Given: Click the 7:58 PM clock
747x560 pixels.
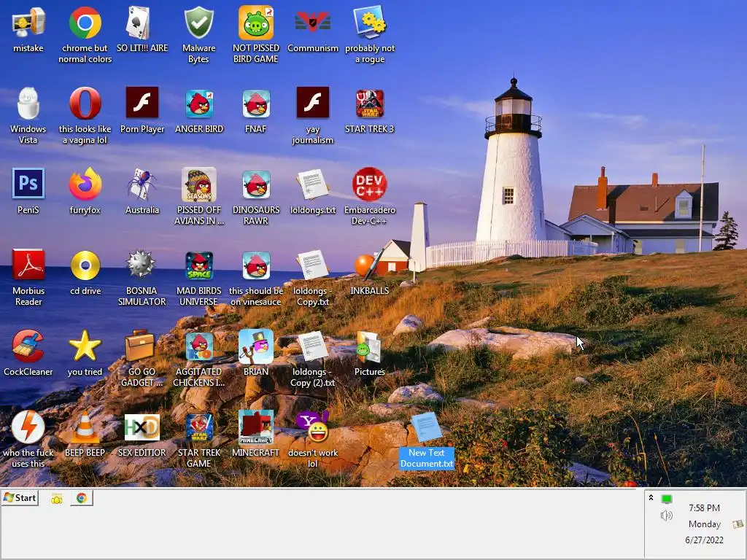Looking at the screenshot, I should [x=704, y=508].
